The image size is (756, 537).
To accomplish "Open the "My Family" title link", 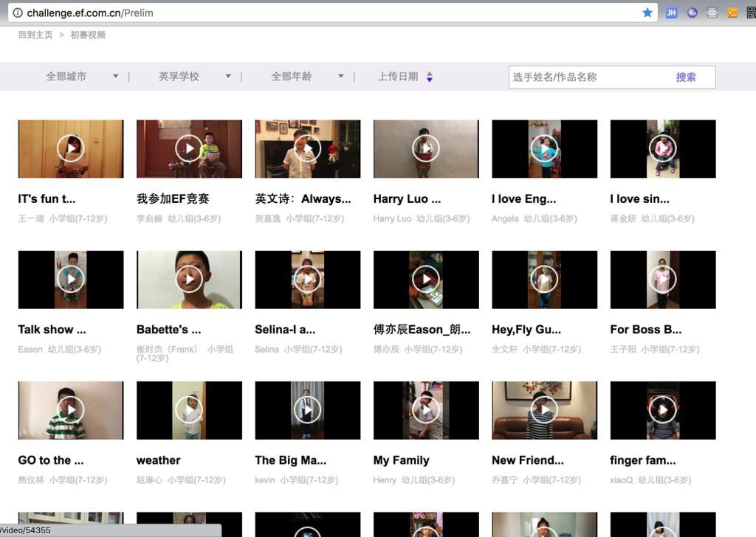I will click(x=401, y=460).
